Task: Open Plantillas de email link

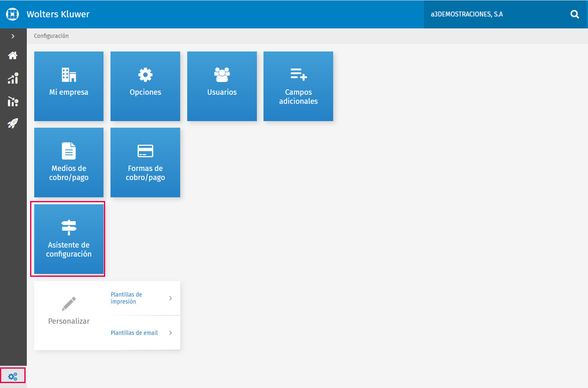Action: [134, 333]
